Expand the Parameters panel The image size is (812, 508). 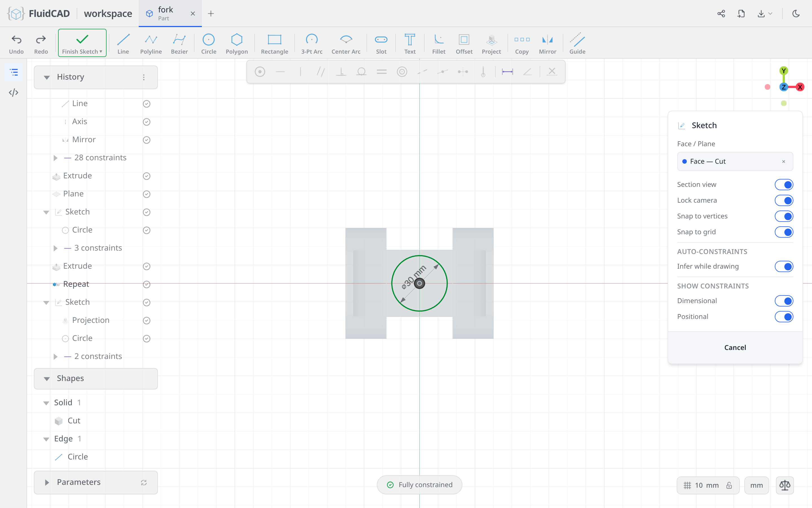pyautogui.click(x=47, y=483)
